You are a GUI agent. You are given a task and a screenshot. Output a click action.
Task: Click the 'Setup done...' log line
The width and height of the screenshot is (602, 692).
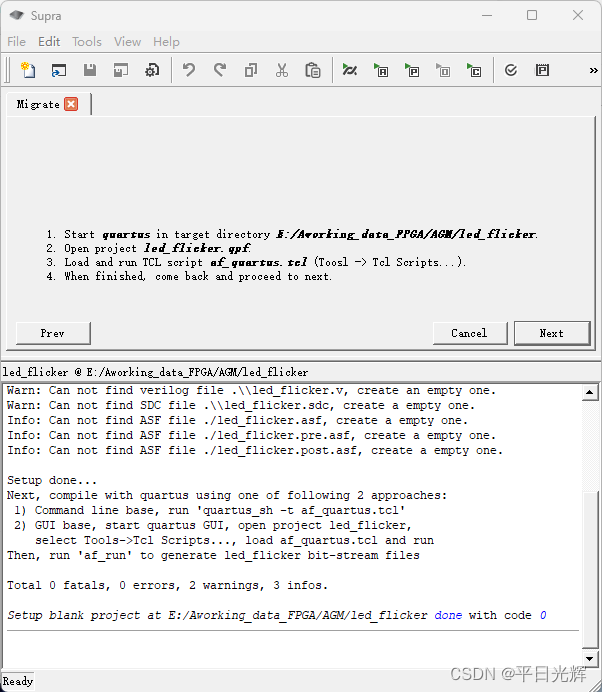(x=52, y=480)
